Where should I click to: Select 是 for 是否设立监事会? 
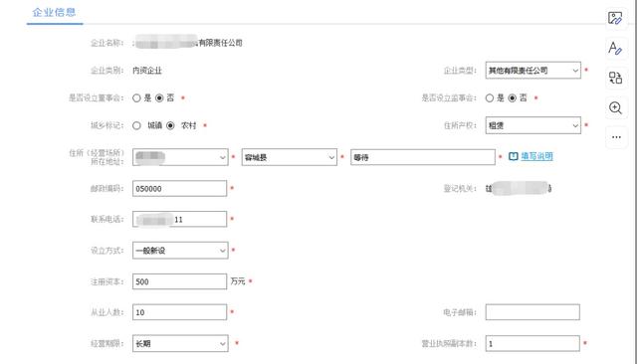point(490,98)
